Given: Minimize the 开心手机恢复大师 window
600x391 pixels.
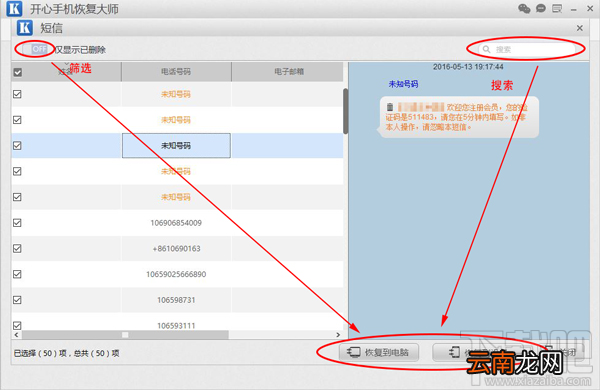Looking at the screenshot, I should 573,10.
